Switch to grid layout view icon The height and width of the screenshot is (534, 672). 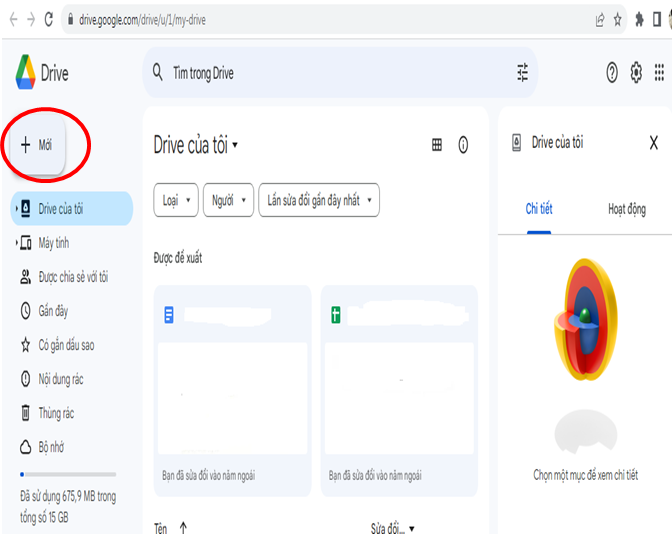click(437, 145)
